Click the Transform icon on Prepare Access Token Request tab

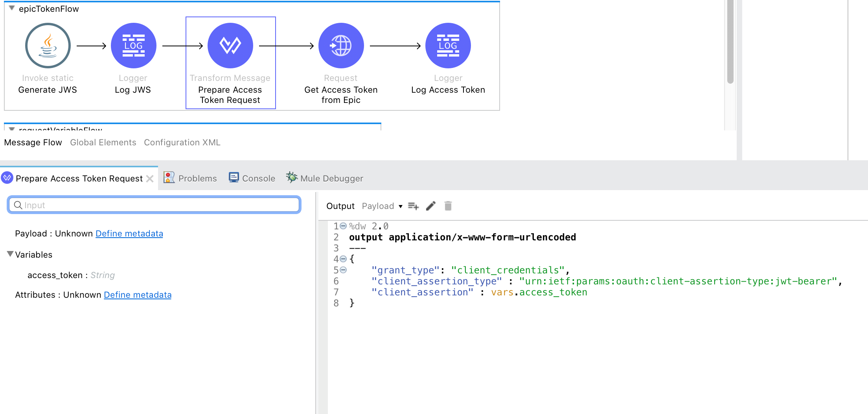[7, 178]
